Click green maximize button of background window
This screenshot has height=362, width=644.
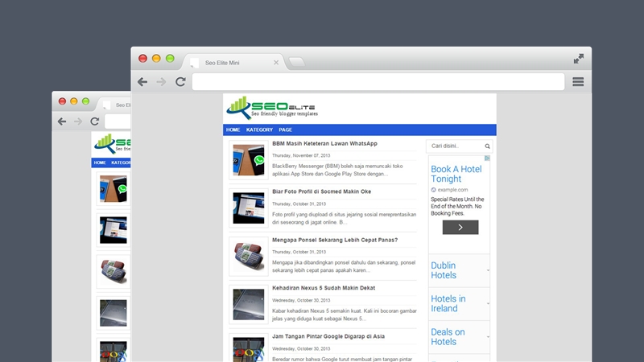coord(85,101)
